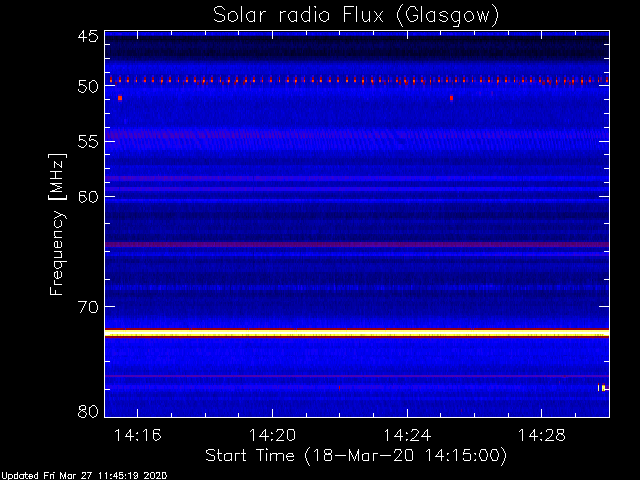Click the 50 frequency tick label
This screenshot has width=640, height=480.
click(x=88, y=86)
